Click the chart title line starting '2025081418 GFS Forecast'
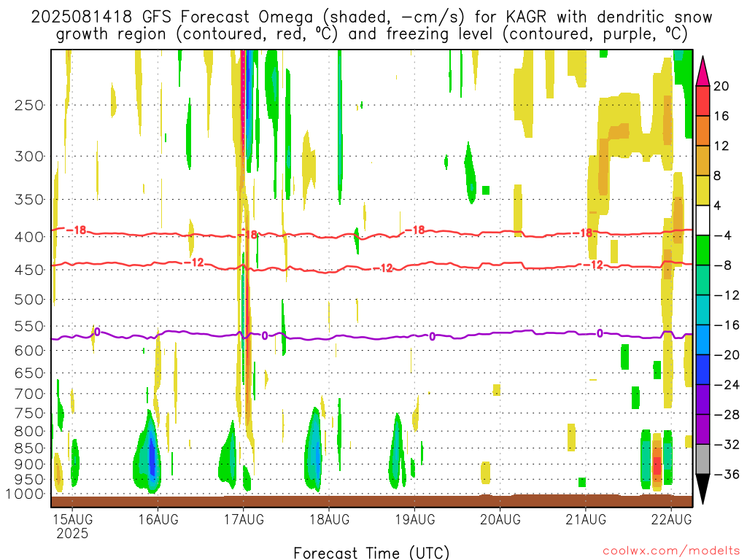747x560 pixels. [x=371, y=17]
